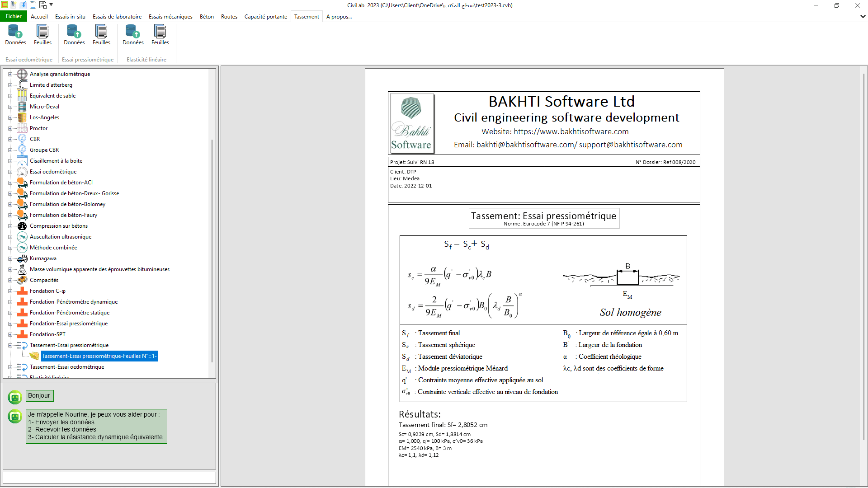Image resolution: width=868 pixels, height=488 pixels.
Task: Switch to the Capacité portante tab
Action: [x=266, y=17]
